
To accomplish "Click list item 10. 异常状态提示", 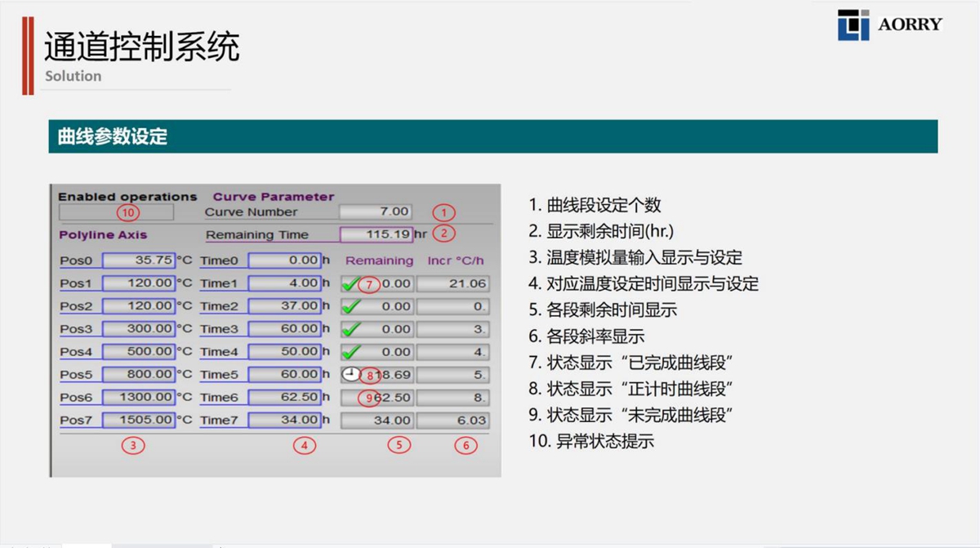I will 591,442.
